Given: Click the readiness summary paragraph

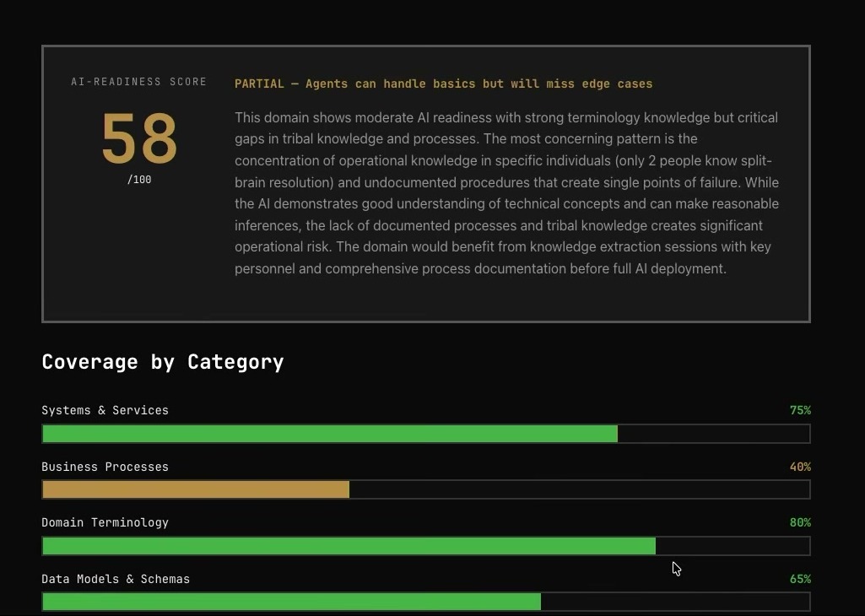Looking at the screenshot, I should pos(507,193).
